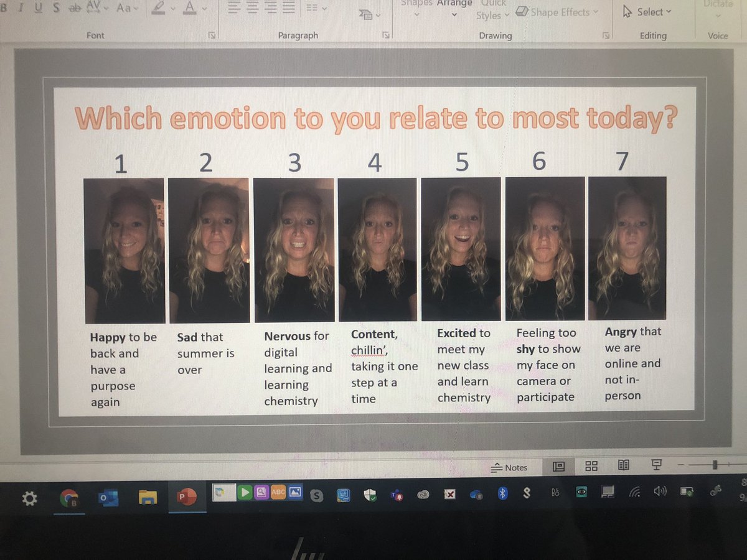The image size is (747, 560).
Task: Switch to Normal view
Action: point(558,466)
